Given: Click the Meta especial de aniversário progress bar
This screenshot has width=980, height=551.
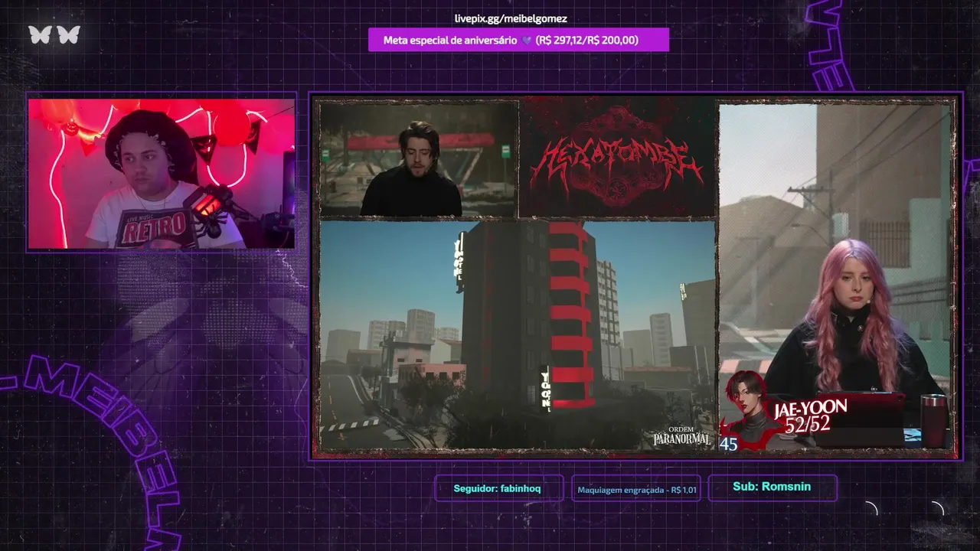Looking at the screenshot, I should (518, 40).
